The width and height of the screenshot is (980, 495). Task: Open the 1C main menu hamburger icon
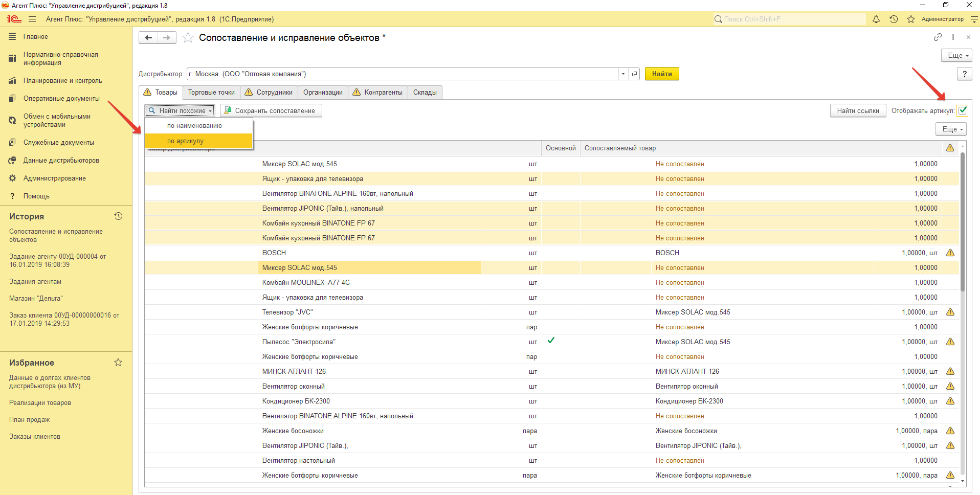click(x=32, y=19)
